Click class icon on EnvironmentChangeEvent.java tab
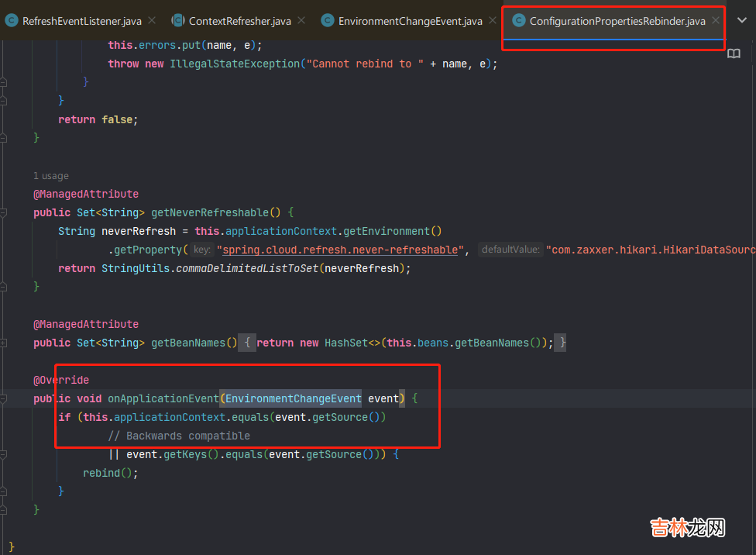Screen dimensions: 756x555 point(328,21)
